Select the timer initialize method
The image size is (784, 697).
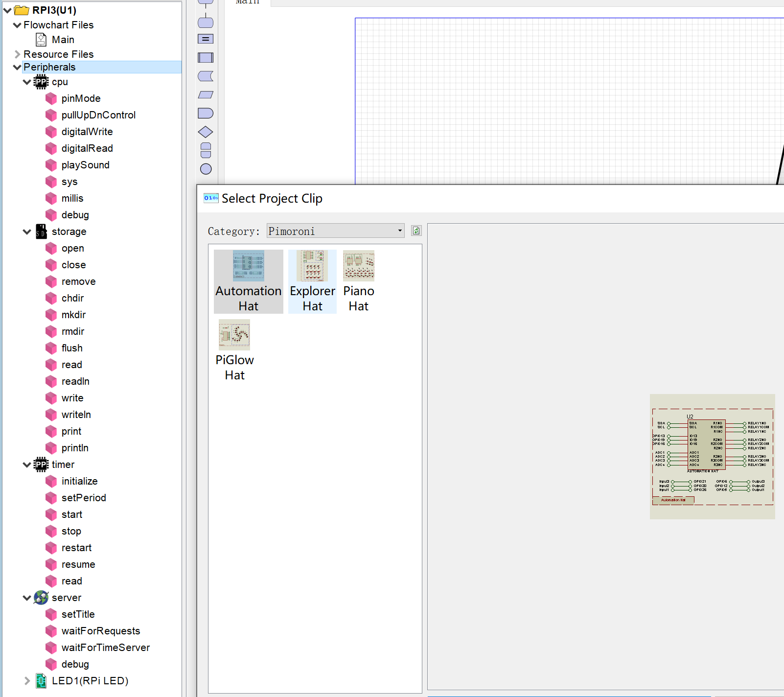pyautogui.click(x=80, y=481)
